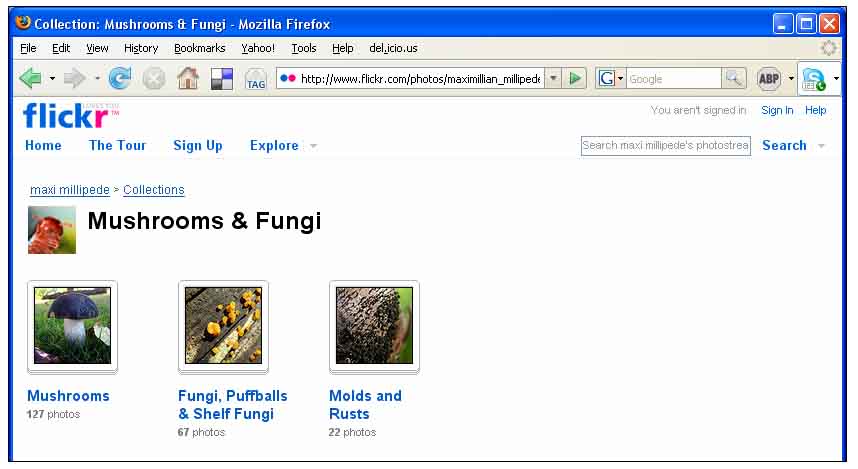The width and height of the screenshot is (858, 469).
Task: Reload the page with the refresh icon
Action: (120, 78)
